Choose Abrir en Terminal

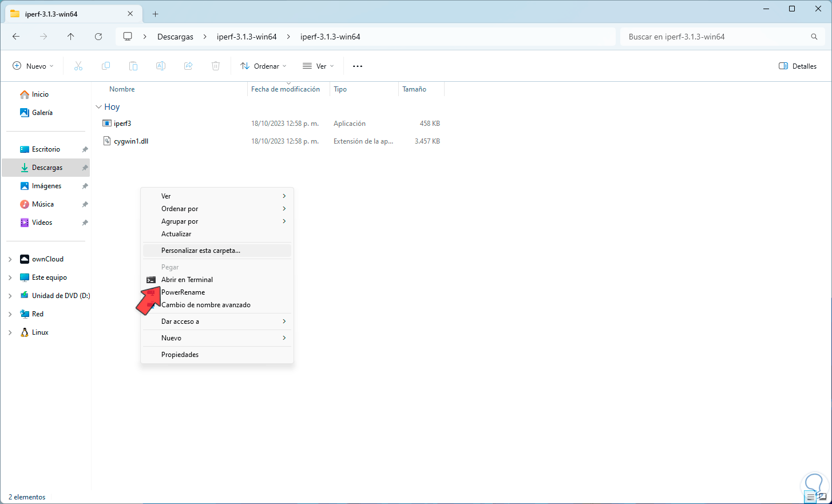tap(217, 280)
